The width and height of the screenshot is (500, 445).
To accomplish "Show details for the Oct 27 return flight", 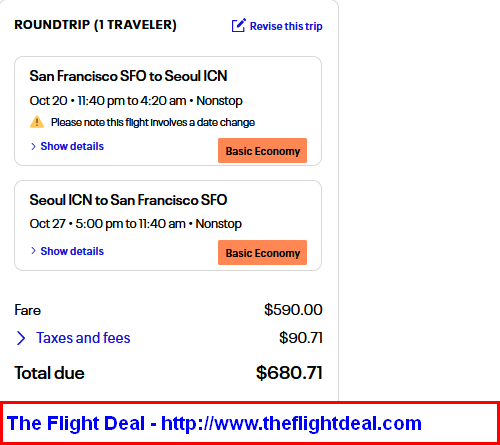I will (72, 251).
